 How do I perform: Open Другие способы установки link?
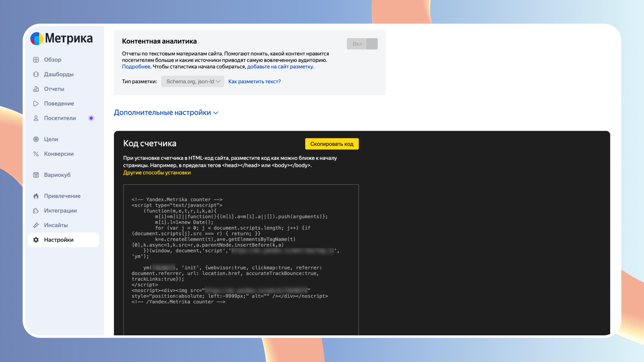(x=157, y=173)
